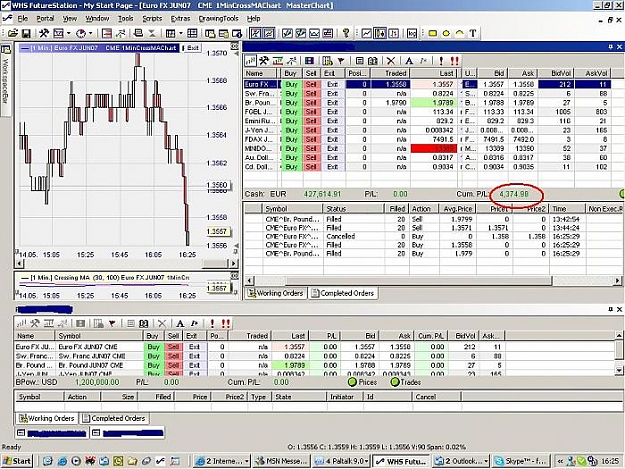Click the Traded column header in upper panel
Image resolution: width=625 pixels, height=469 pixels.
pyautogui.click(x=391, y=73)
